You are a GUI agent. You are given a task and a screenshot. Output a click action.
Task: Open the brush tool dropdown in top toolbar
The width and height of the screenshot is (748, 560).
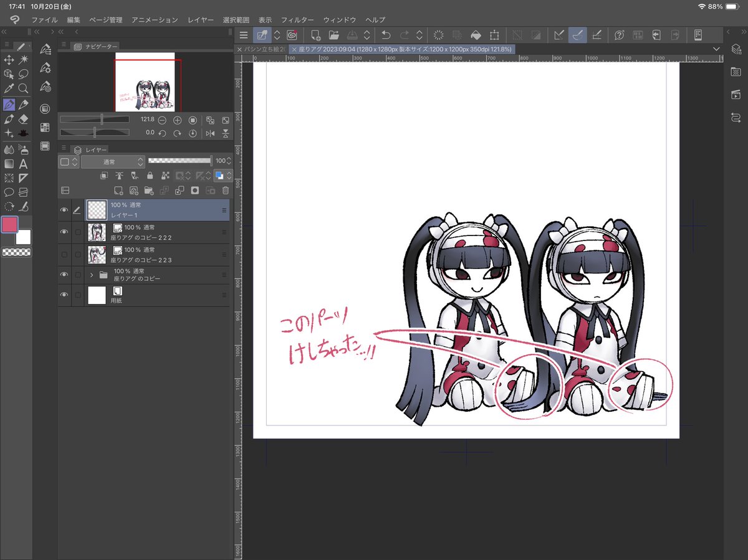point(276,35)
